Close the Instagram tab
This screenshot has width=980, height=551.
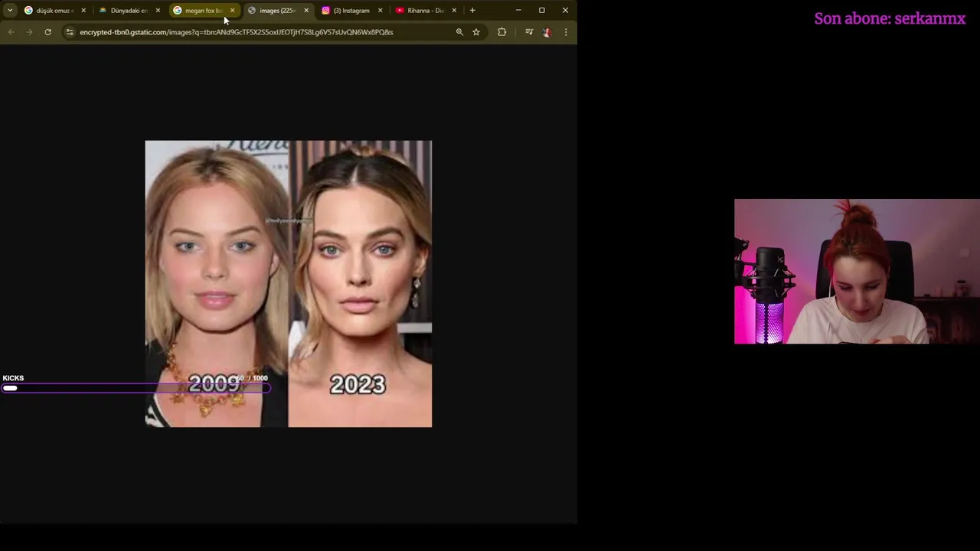pyautogui.click(x=380, y=11)
